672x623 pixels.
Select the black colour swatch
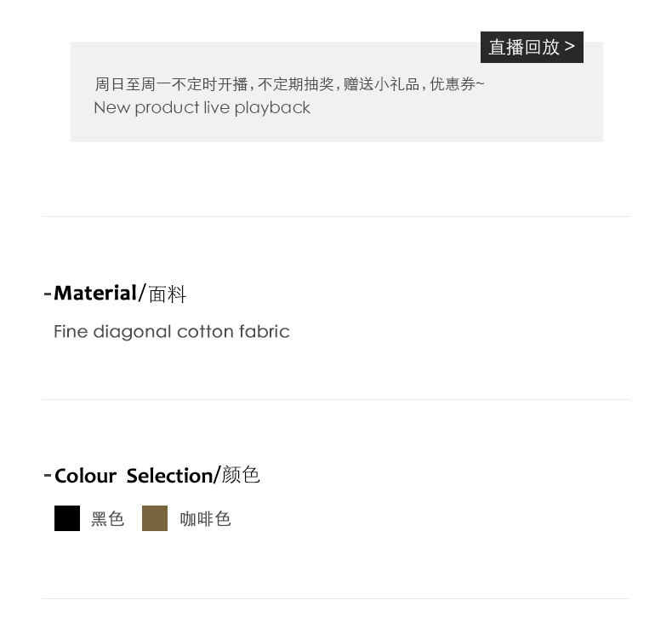[x=67, y=518]
